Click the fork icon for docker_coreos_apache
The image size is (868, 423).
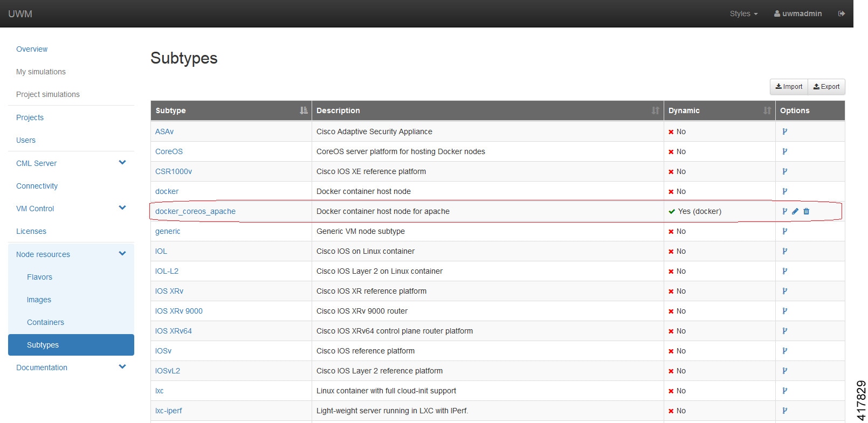[784, 211]
